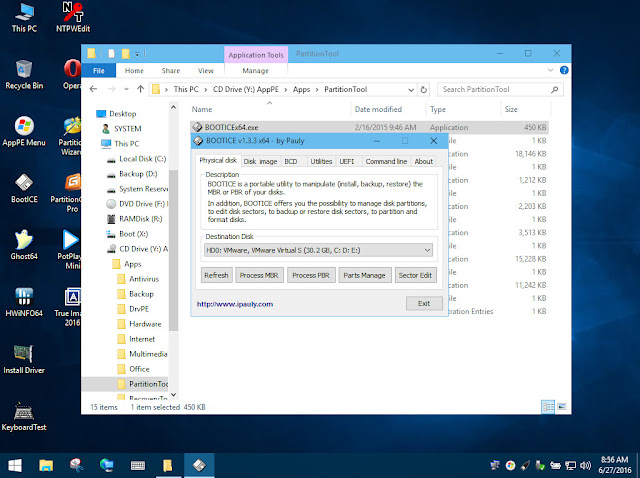Click the Windows Start button
640x478 pixels.
[15, 465]
